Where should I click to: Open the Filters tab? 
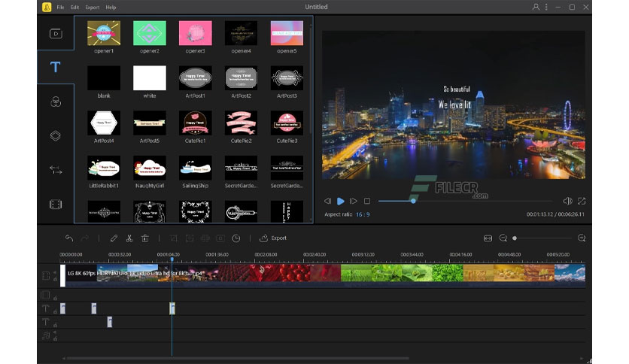[56, 102]
